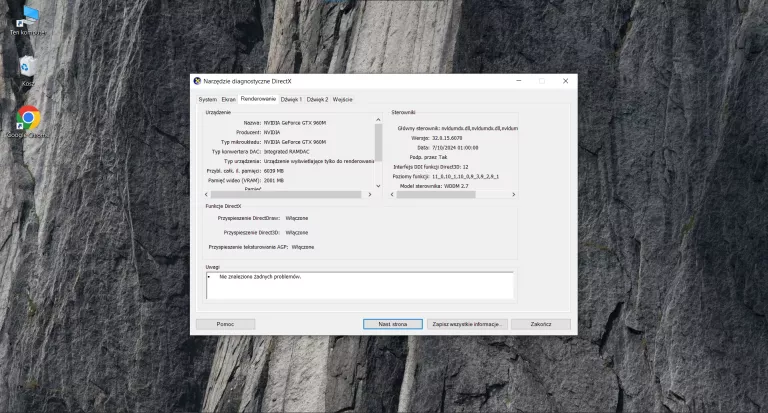Open the Ten komputer desktop shortcut

(28, 17)
